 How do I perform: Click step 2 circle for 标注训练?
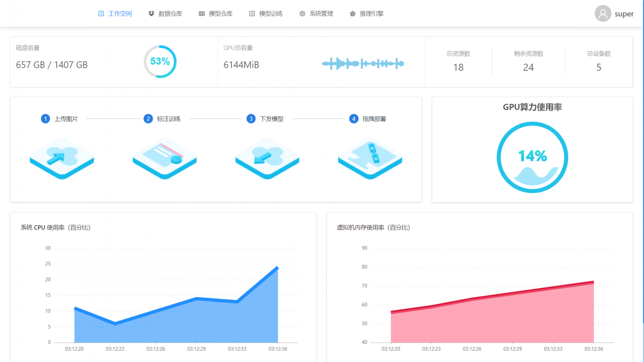point(148,119)
